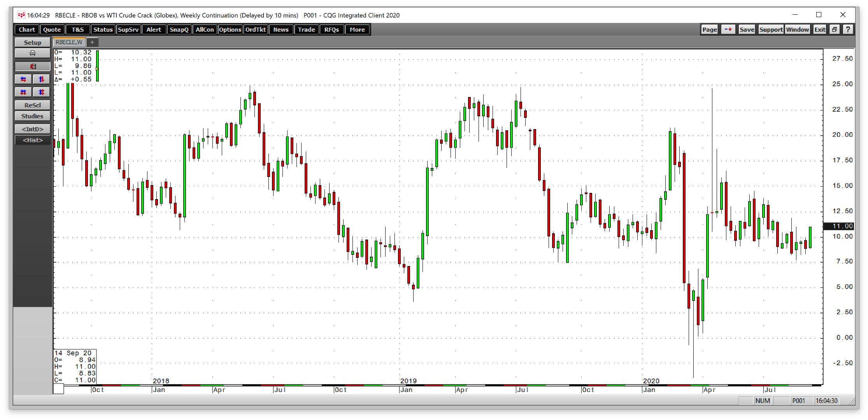This screenshot has width=868, height=420.
Task: Toggle the <IntD> intraday mode button
Action: pos(33,129)
